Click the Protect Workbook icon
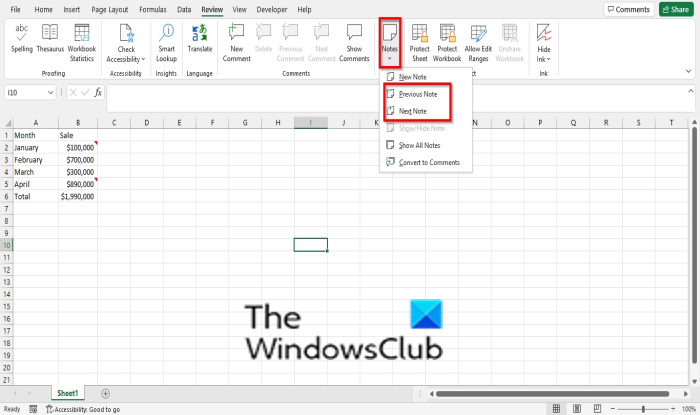This screenshot has height=415, width=700. click(447, 33)
